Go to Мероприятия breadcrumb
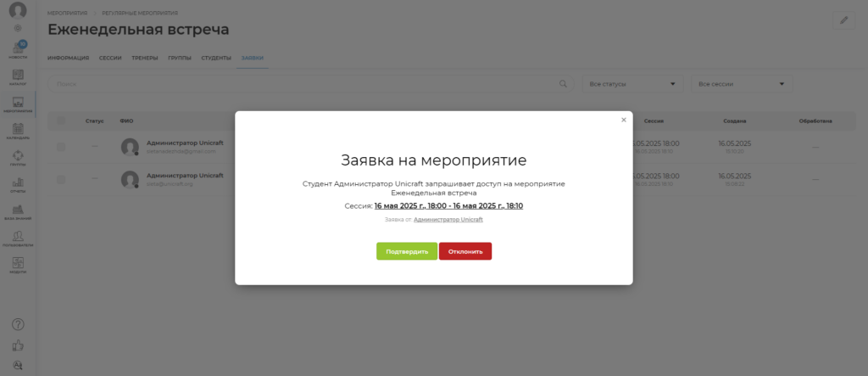868x376 pixels. click(x=68, y=13)
